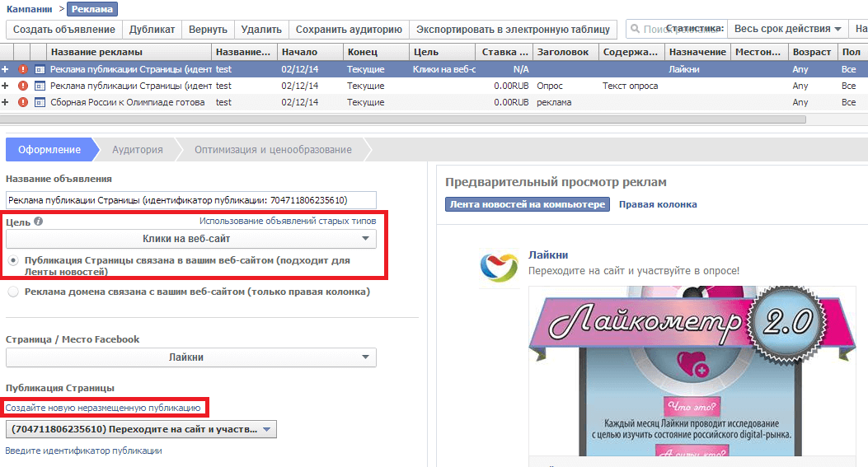Viewport: 868px width, 467px height.
Task: Open the Весь срок действия statistics dropdown
Action: [790, 29]
